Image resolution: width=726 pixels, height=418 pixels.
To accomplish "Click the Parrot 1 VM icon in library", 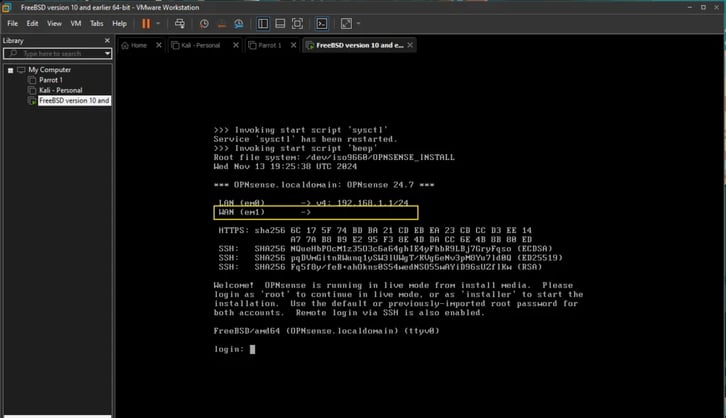I will [x=32, y=80].
